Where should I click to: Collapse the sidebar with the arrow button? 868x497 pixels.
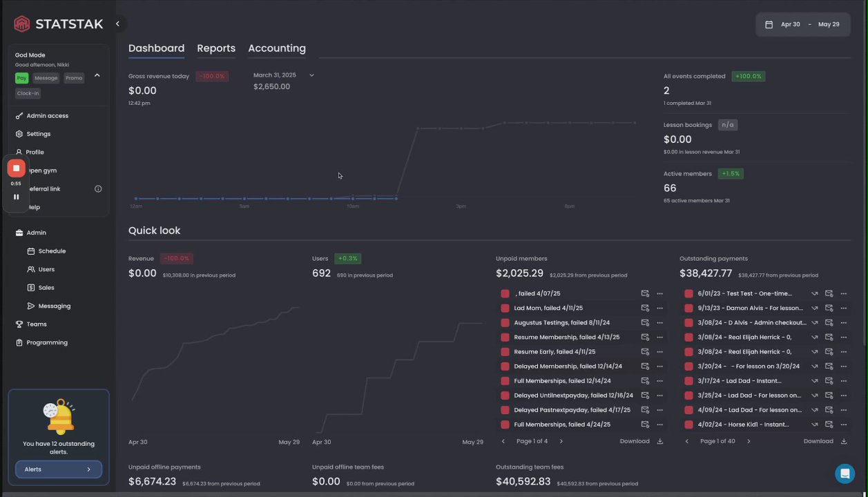pos(117,24)
